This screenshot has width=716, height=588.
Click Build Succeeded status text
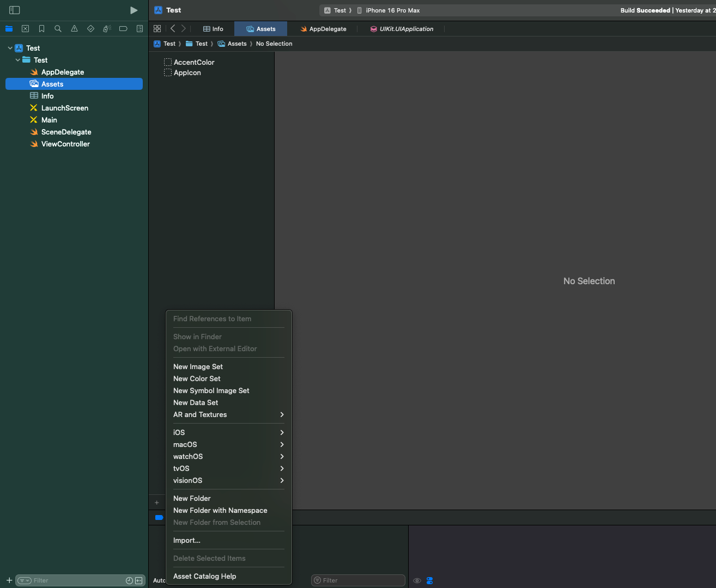(x=645, y=10)
